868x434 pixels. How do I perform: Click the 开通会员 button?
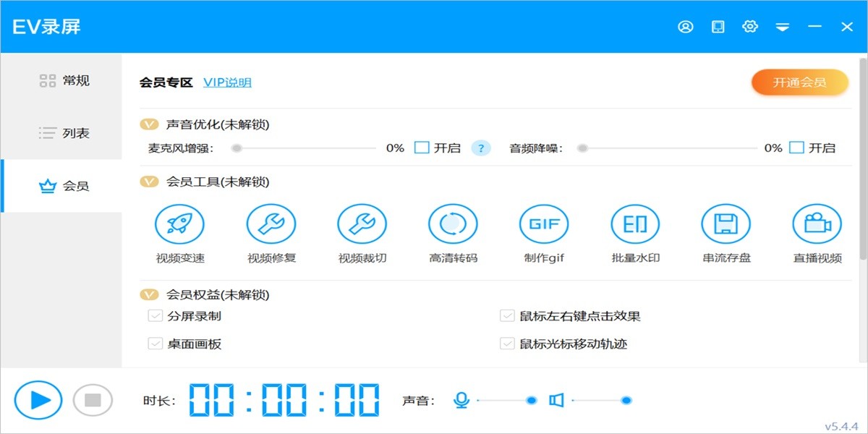pyautogui.click(x=800, y=82)
